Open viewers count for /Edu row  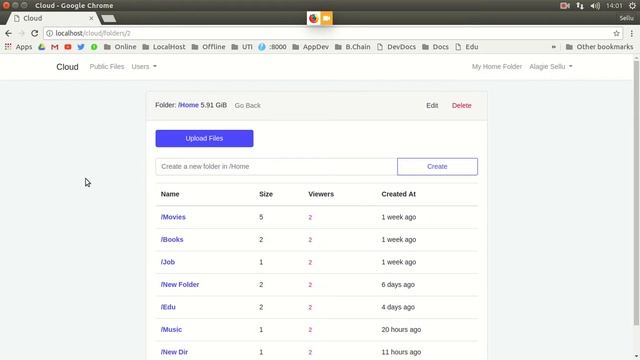pos(310,307)
